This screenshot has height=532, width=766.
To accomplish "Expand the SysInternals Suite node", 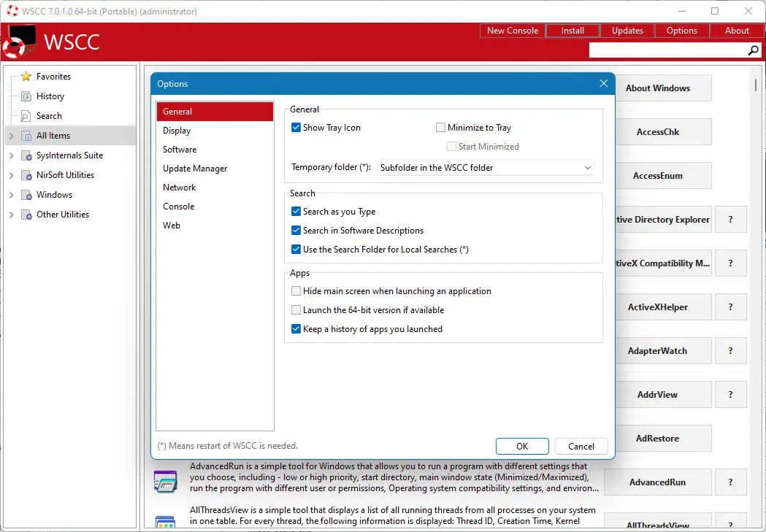I will click(x=11, y=155).
